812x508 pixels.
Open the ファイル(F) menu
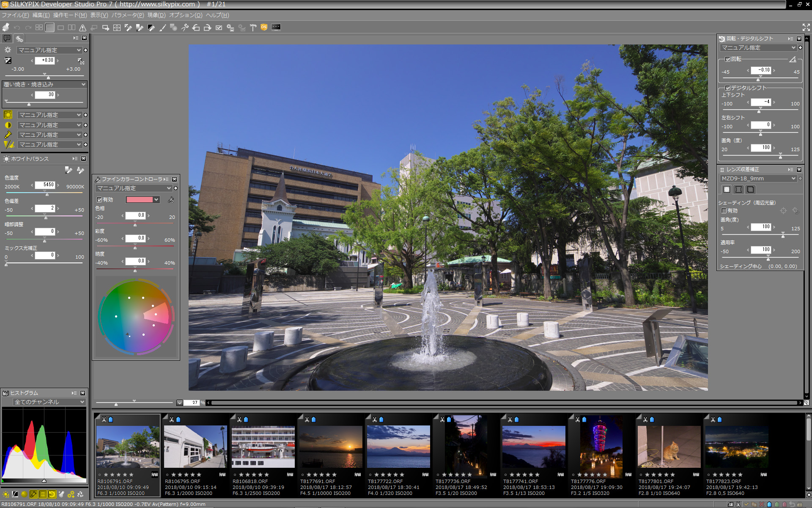tap(15, 15)
